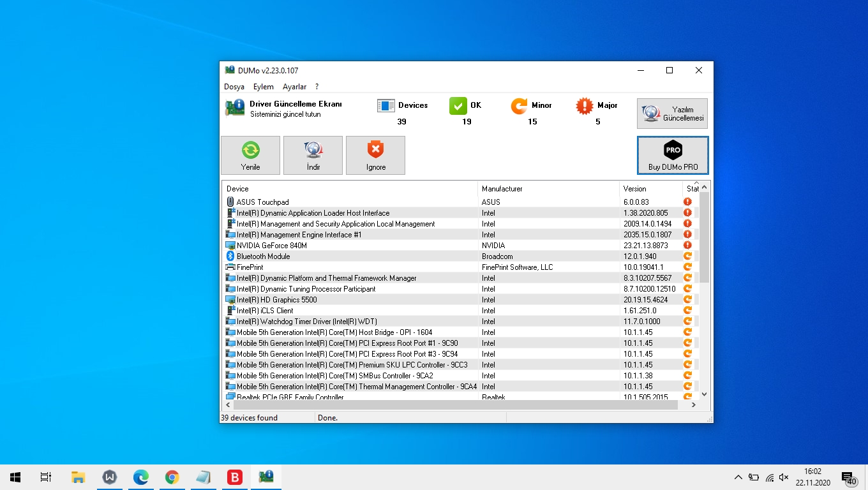Image resolution: width=868 pixels, height=490 pixels.
Task: Click the red Major summary icon
Action: pos(584,106)
